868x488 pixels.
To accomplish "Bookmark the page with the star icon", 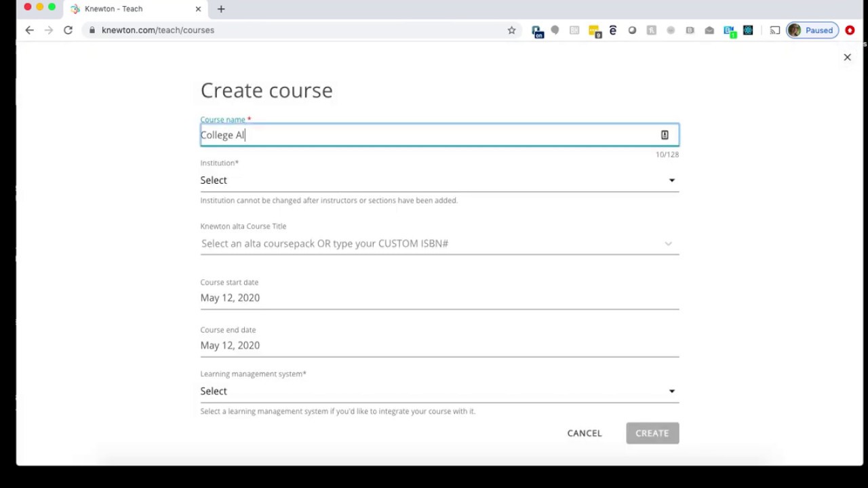I will click(511, 30).
